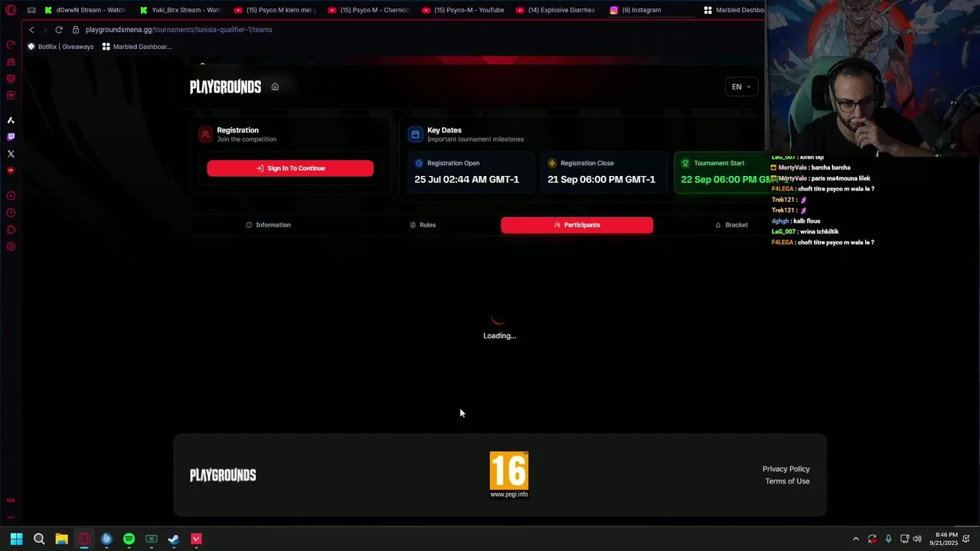Switch to the Bracket tab
Screen dimensions: 980x551
click(731, 225)
